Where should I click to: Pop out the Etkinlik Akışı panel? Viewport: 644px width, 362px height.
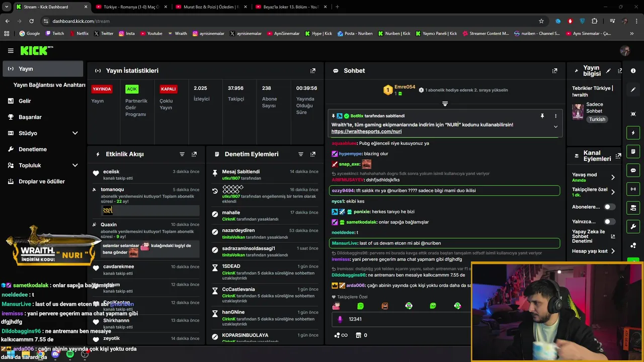pos(194,154)
